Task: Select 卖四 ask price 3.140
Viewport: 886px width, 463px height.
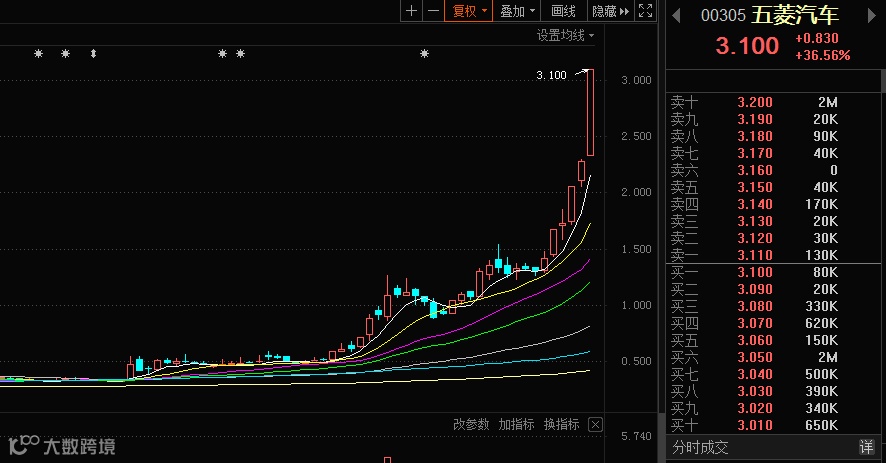Action: pos(755,204)
